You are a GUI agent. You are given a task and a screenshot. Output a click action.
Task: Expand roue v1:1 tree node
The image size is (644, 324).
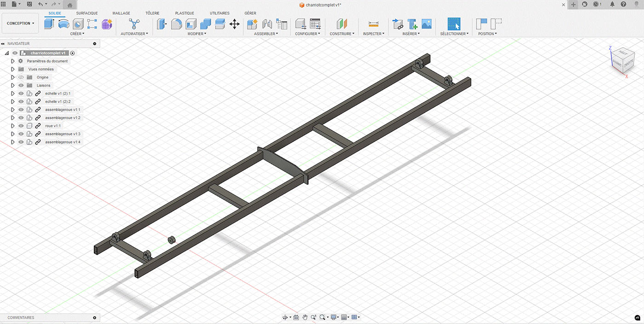point(13,126)
